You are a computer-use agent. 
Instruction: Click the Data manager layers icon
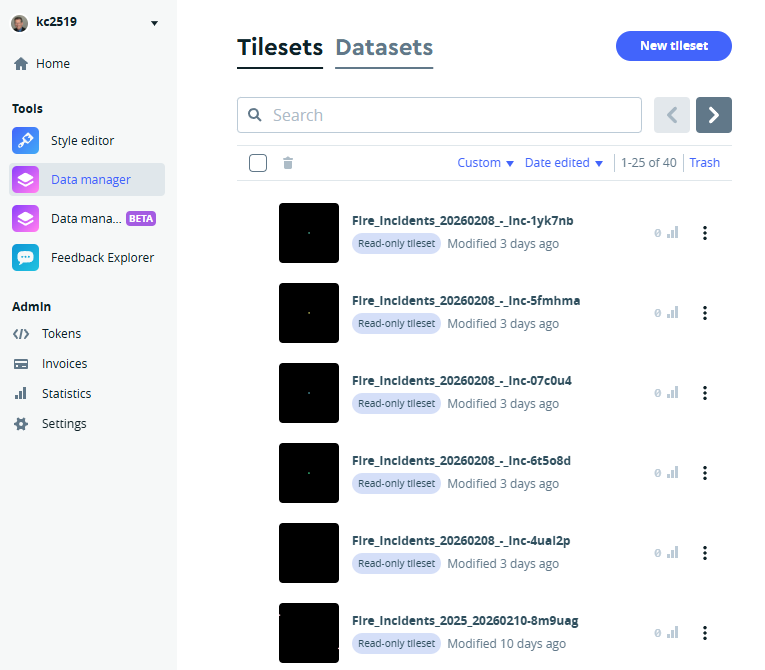(26, 180)
